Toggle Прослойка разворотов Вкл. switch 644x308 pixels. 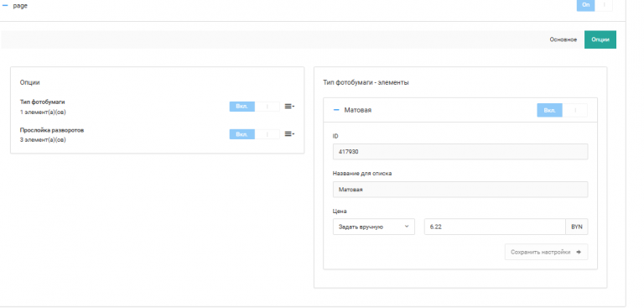pos(254,134)
